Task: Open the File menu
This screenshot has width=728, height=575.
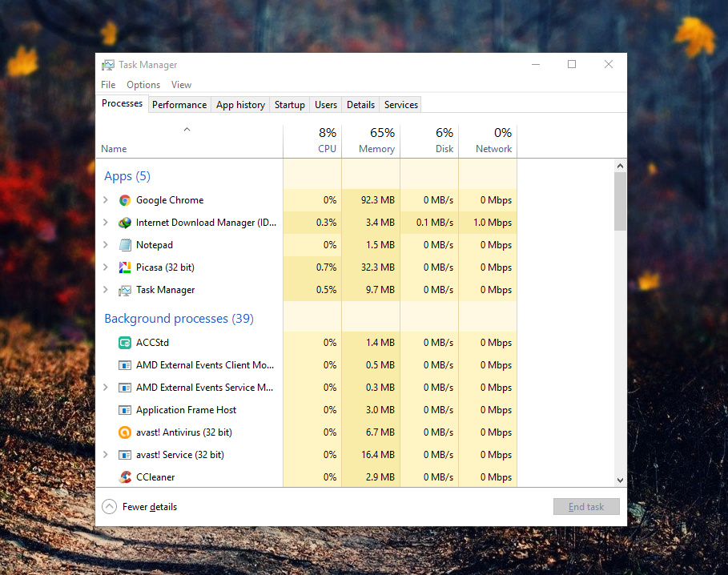Action: pos(108,85)
